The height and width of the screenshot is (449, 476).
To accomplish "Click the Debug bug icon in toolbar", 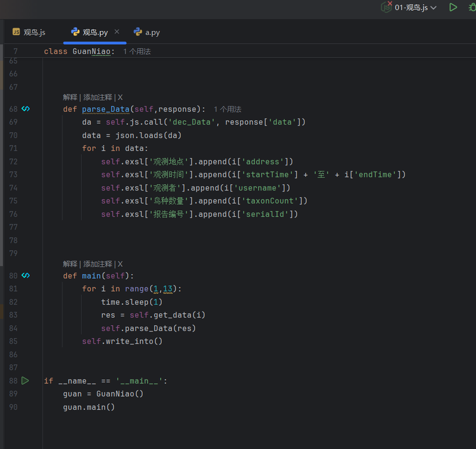I will tap(472, 7).
